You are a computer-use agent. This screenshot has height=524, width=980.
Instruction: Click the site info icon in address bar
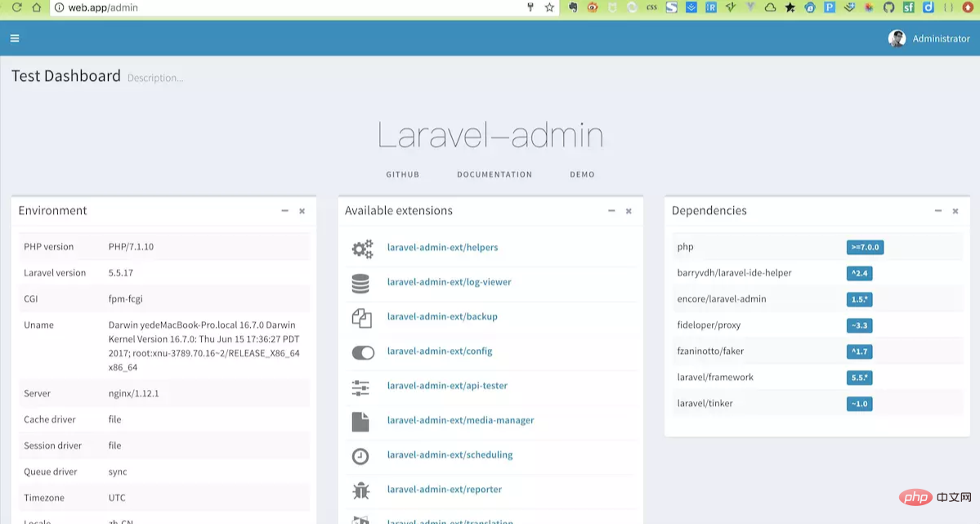point(59,7)
